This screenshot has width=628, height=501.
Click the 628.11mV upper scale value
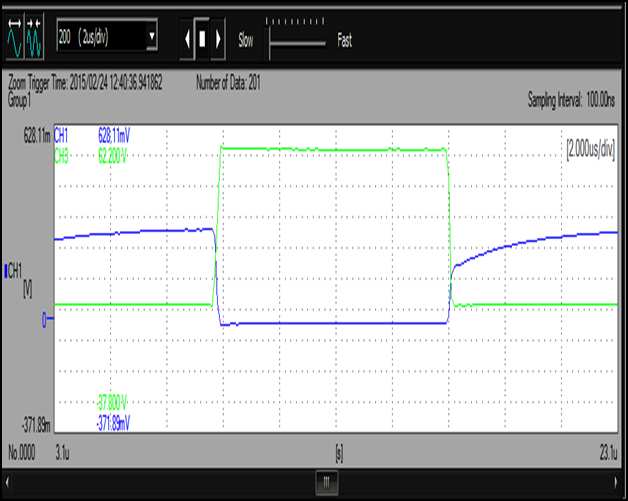[x=114, y=136]
